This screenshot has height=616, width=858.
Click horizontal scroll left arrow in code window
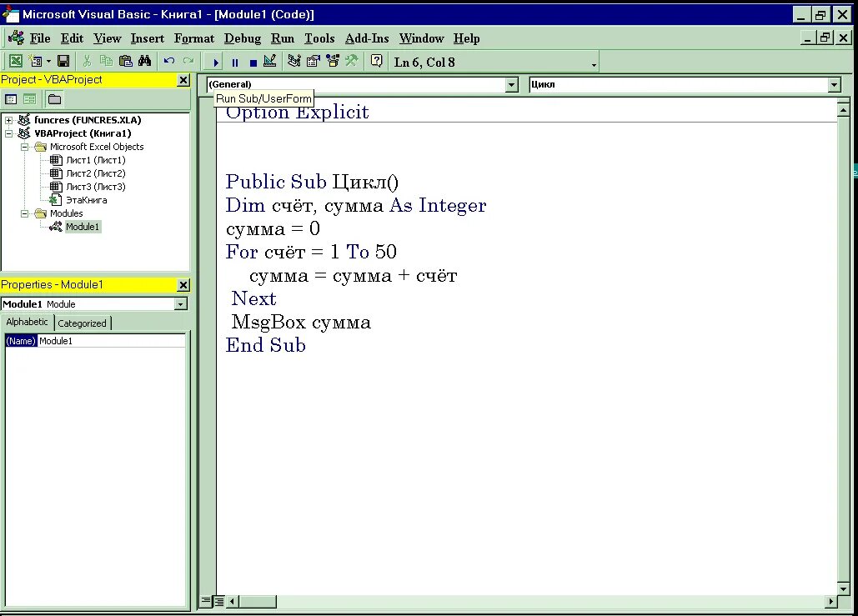[232, 601]
